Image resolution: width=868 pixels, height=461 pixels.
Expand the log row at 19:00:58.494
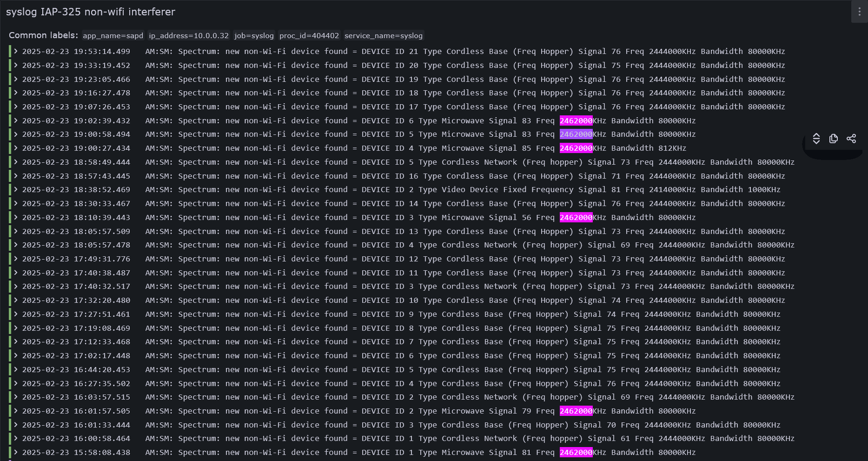coord(16,134)
